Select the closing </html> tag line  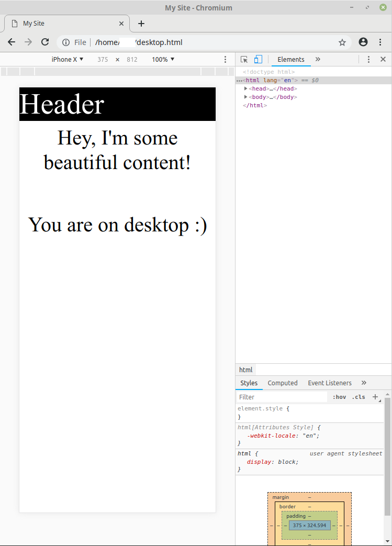coord(255,106)
